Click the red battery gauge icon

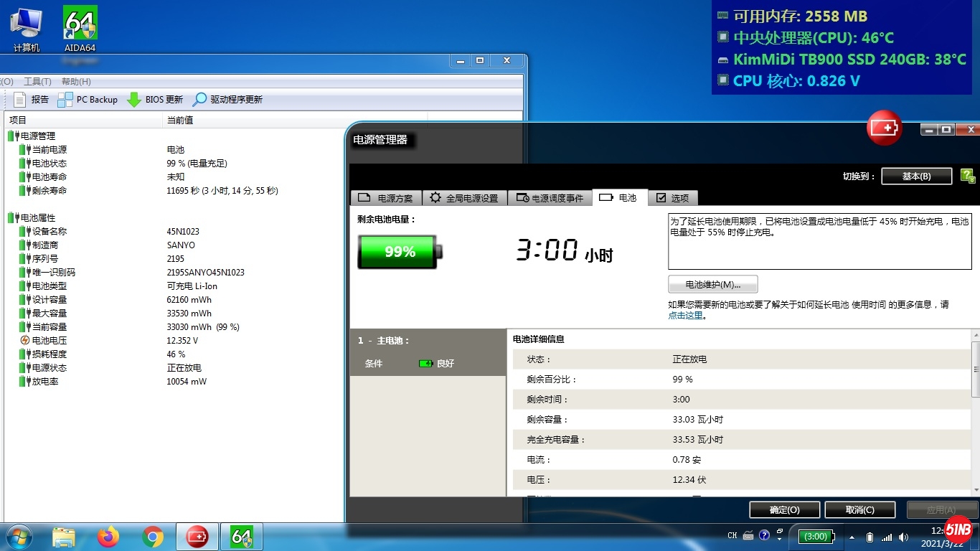[x=884, y=128]
